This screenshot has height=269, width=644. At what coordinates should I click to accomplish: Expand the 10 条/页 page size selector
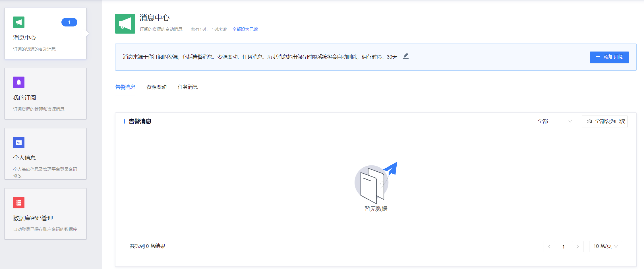[605, 246]
